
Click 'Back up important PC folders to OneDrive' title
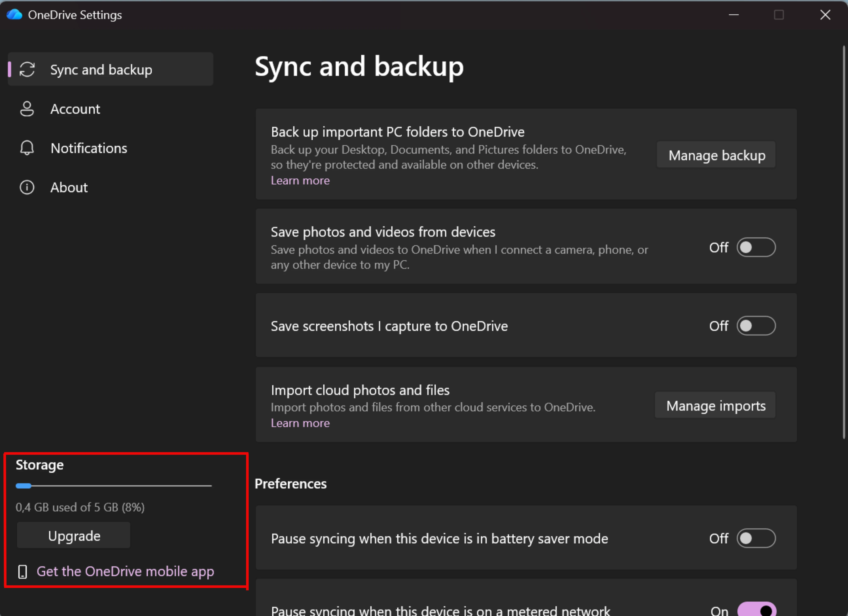tap(397, 132)
